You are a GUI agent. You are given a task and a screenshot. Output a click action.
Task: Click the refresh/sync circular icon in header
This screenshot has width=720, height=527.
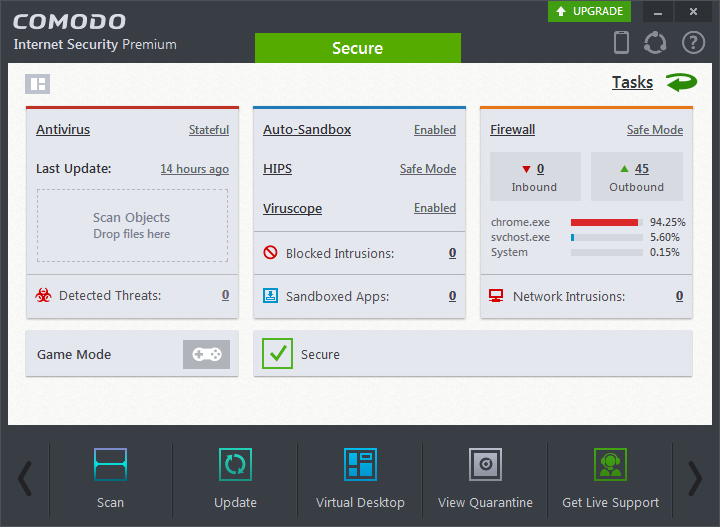point(655,43)
